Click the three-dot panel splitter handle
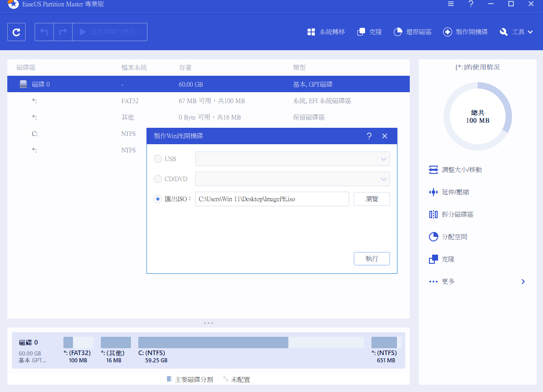Viewport: 543px width, 392px height. pyautogui.click(x=209, y=323)
